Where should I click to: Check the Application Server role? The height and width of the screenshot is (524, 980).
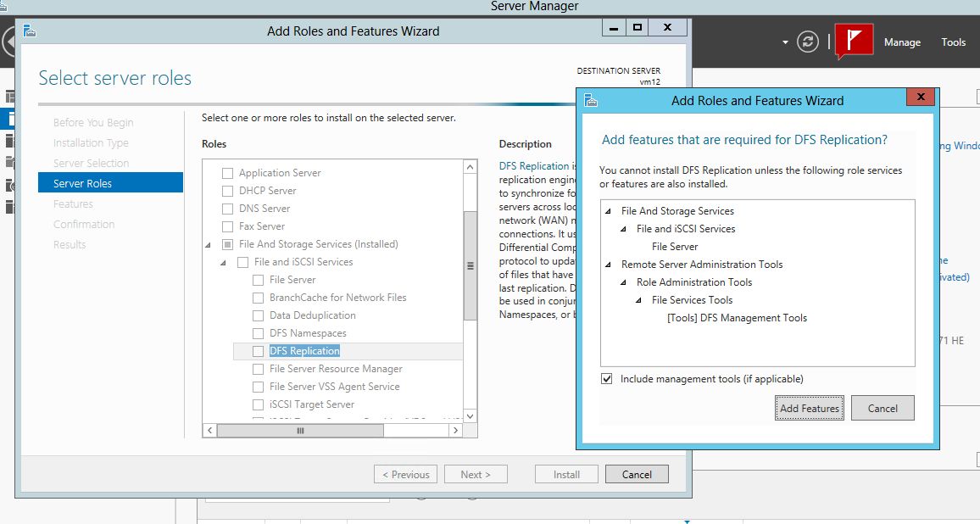coord(227,173)
